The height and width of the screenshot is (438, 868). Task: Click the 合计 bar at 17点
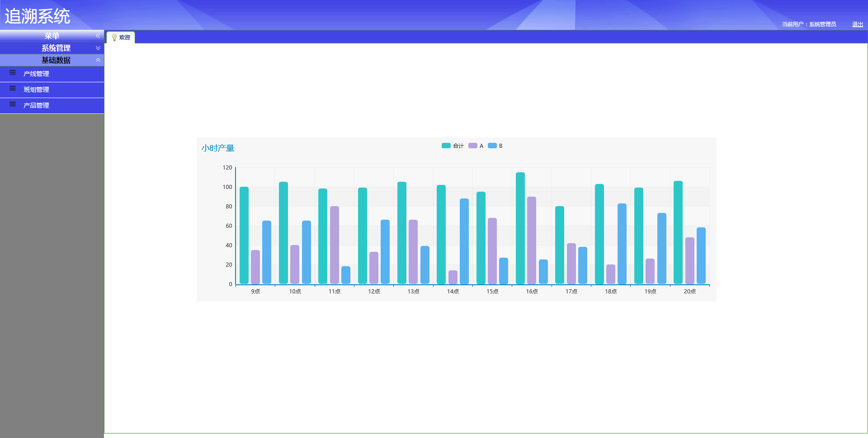[x=560, y=245]
